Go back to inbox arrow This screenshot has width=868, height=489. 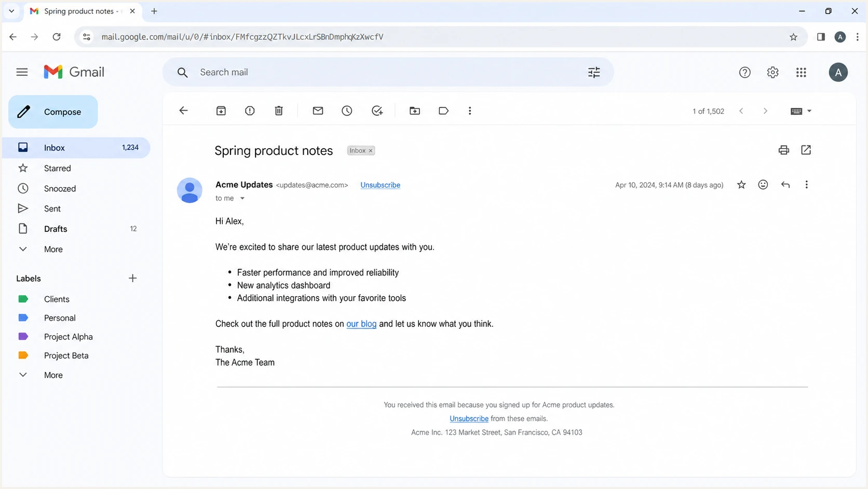(x=183, y=111)
